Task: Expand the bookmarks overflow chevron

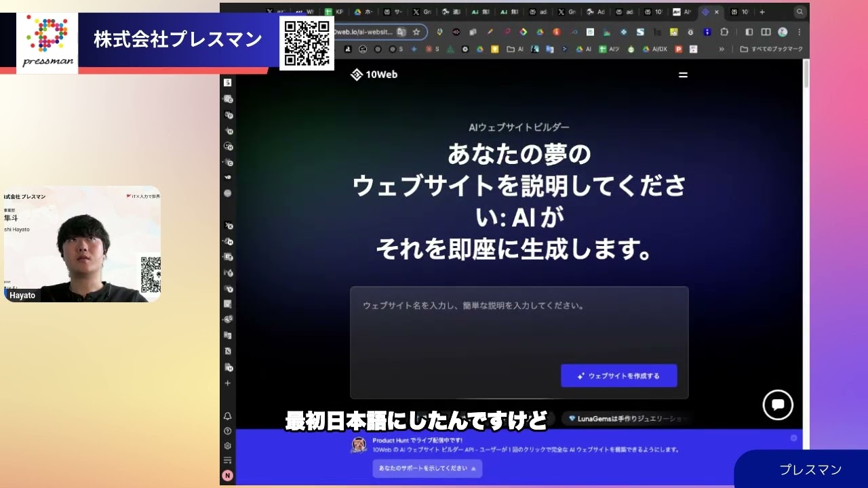Action: 722,49
